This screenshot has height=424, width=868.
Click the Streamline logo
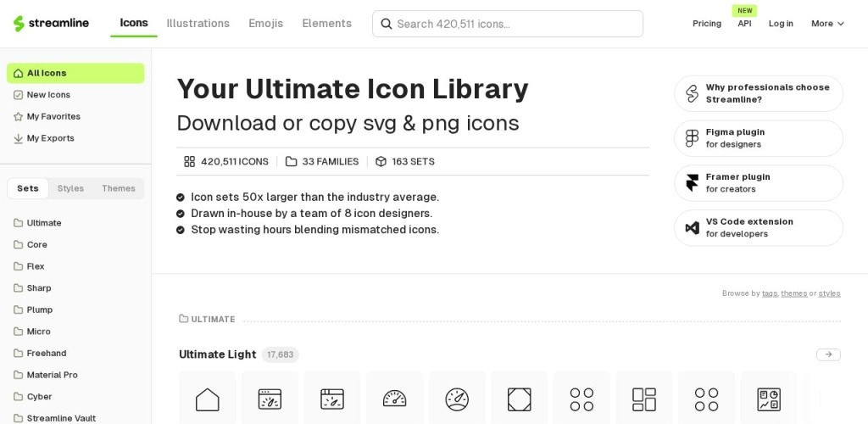pos(51,24)
